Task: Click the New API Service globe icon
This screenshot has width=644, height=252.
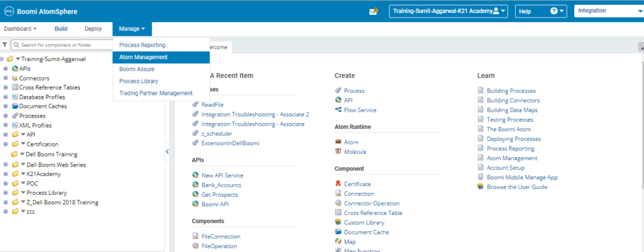Action: [x=195, y=175]
